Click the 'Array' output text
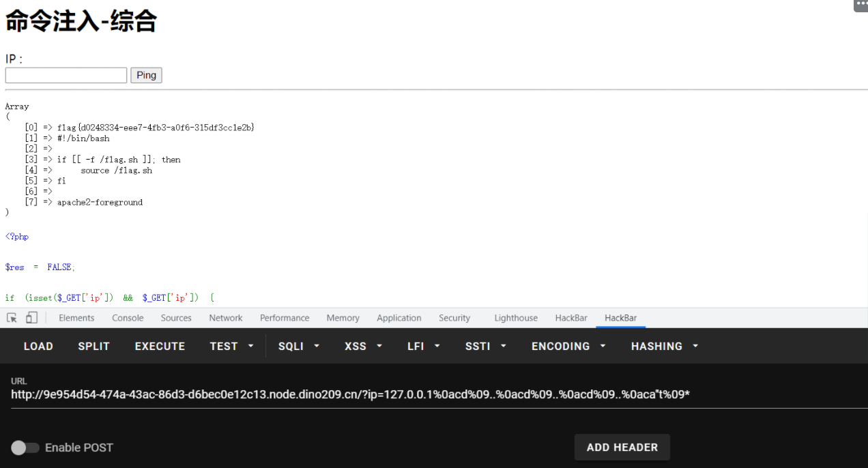Viewport: 868px width, 468px height. [x=17, y=106]
